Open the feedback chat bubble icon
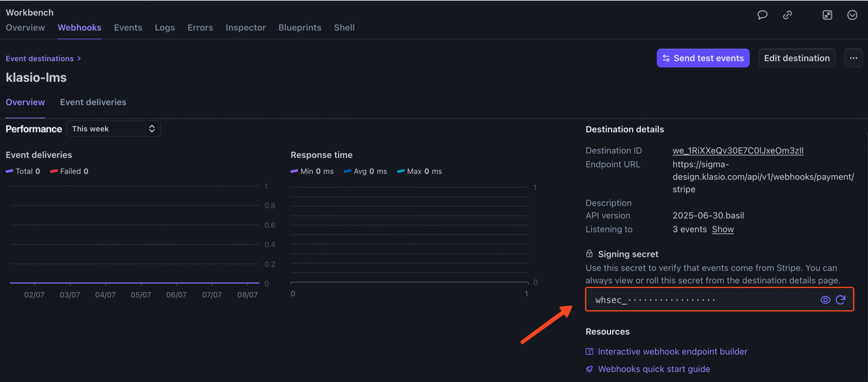Screen dimensions: 868x382 tap(762, 15)
